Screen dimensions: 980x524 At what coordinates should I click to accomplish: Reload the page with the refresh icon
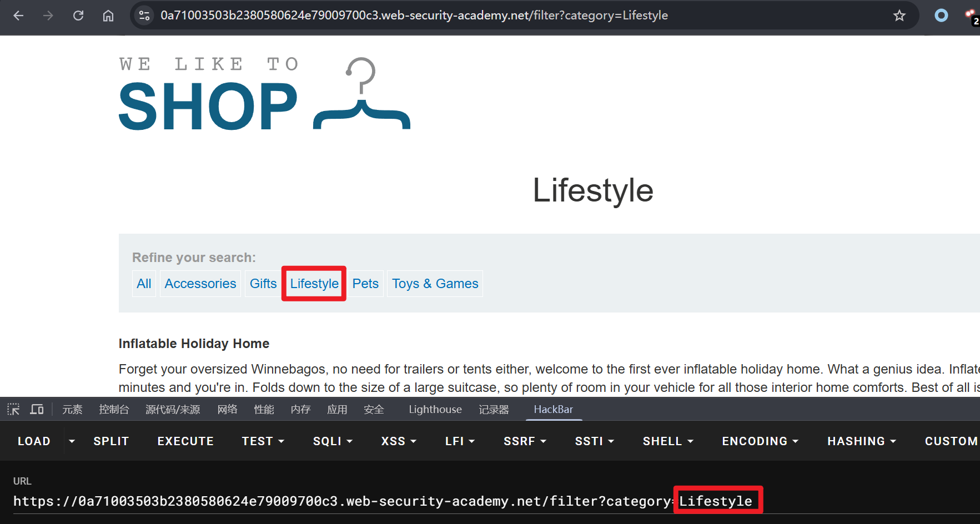(x=78, y=16)
